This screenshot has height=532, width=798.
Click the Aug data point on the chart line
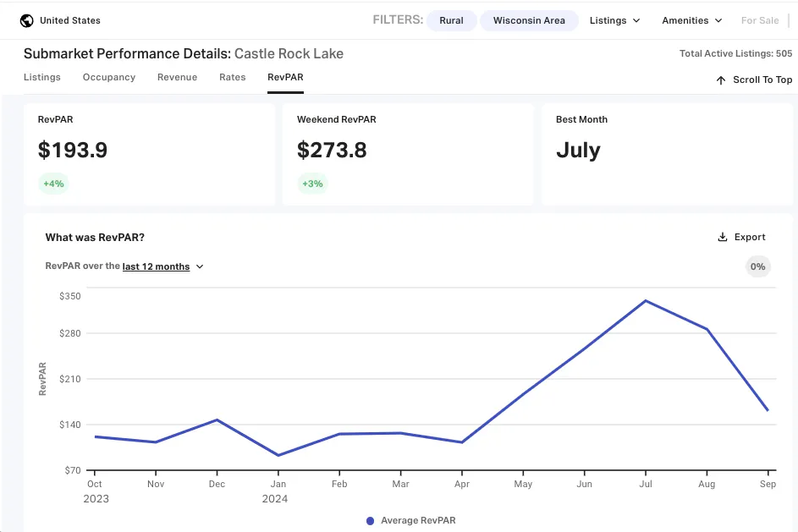[707, 330]
